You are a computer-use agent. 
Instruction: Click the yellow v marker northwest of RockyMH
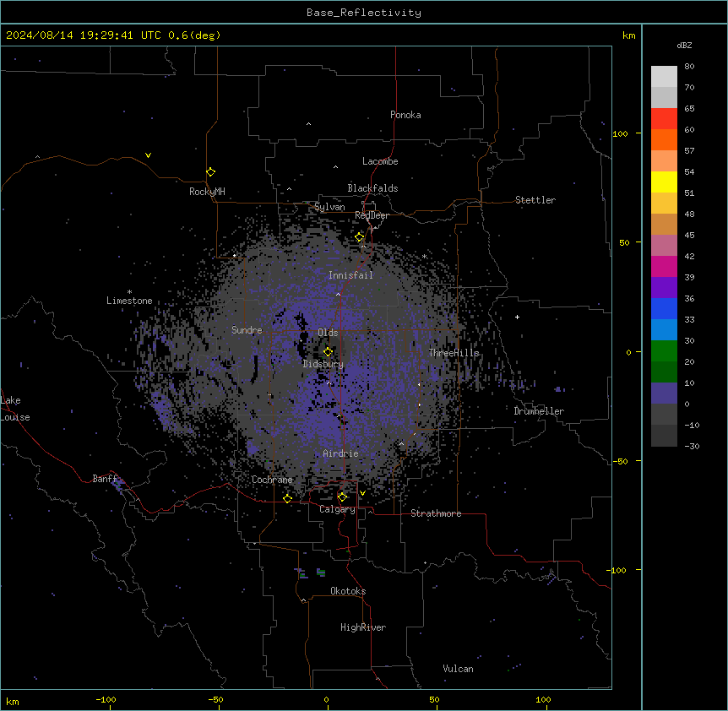[x=148, y=155]
